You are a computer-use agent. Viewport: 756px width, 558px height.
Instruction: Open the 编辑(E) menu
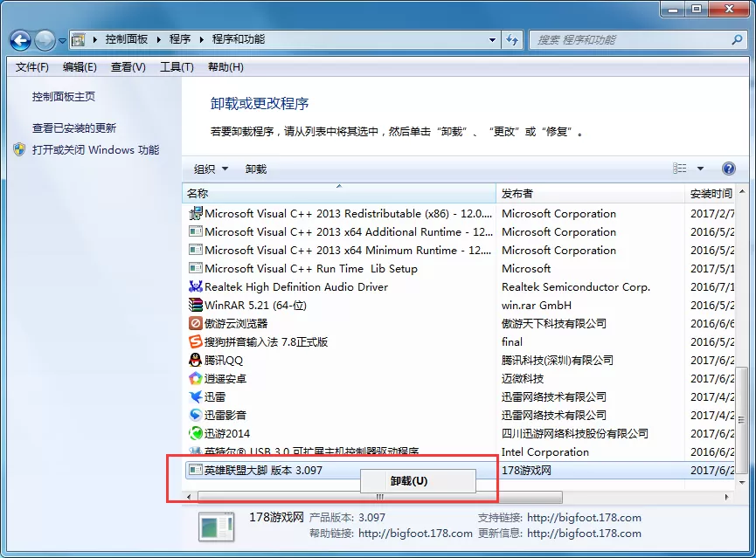pos(80,67)
